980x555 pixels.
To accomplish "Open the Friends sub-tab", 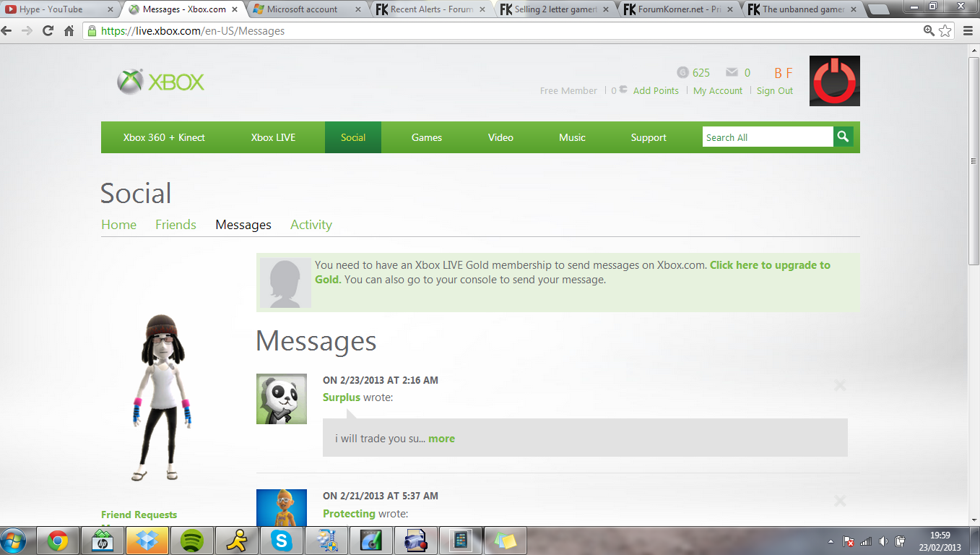I will point(175,225).
